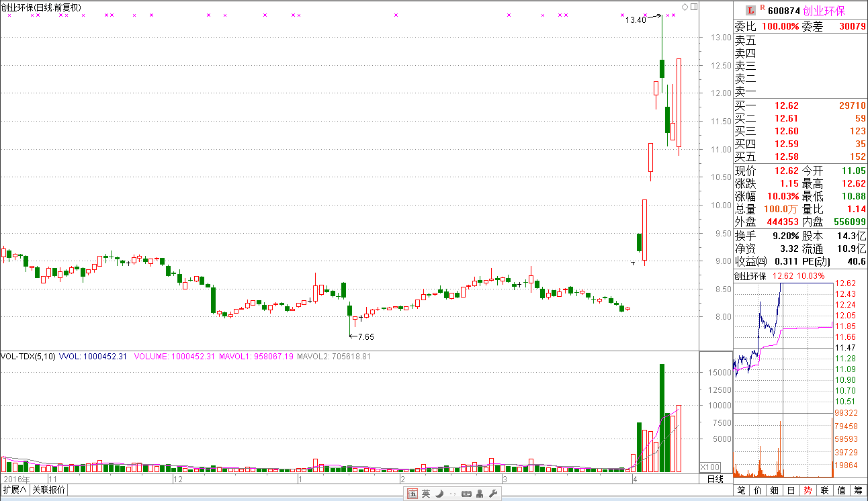The height and width of the screenshot is (501, 868).
Task: Click the IME user account icon
Action: click(480, 494)
